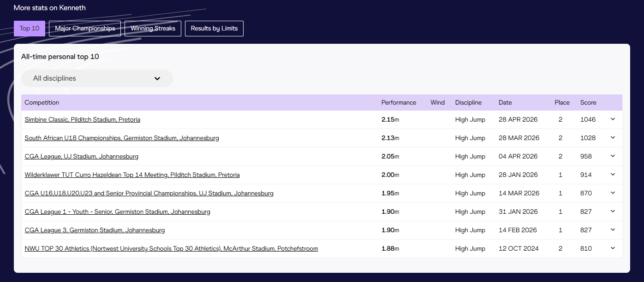644x282 pixels.
Task: Expand the NWU TOP 30 Athletics row chevron
Action: [613, 248]
